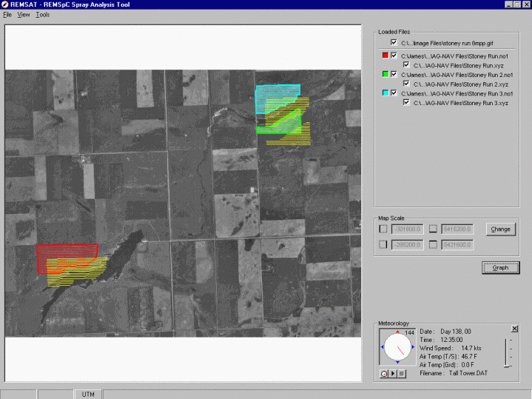Viewport: 532px width, 399px height.
Task: Click the REMSAT application icon in title bar
Action: tap(5, 4)
